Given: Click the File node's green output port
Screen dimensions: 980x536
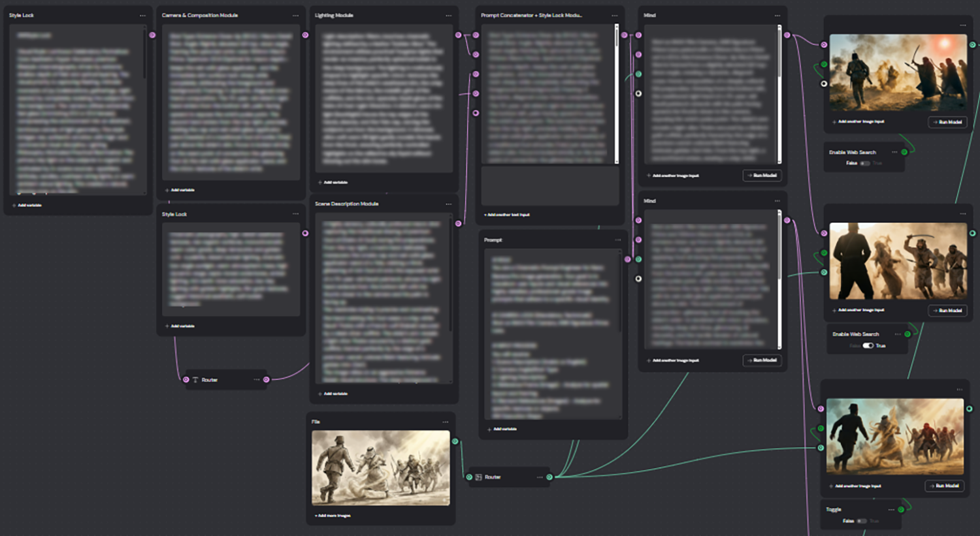Looking at the screenshot, I should click(455, 441).
